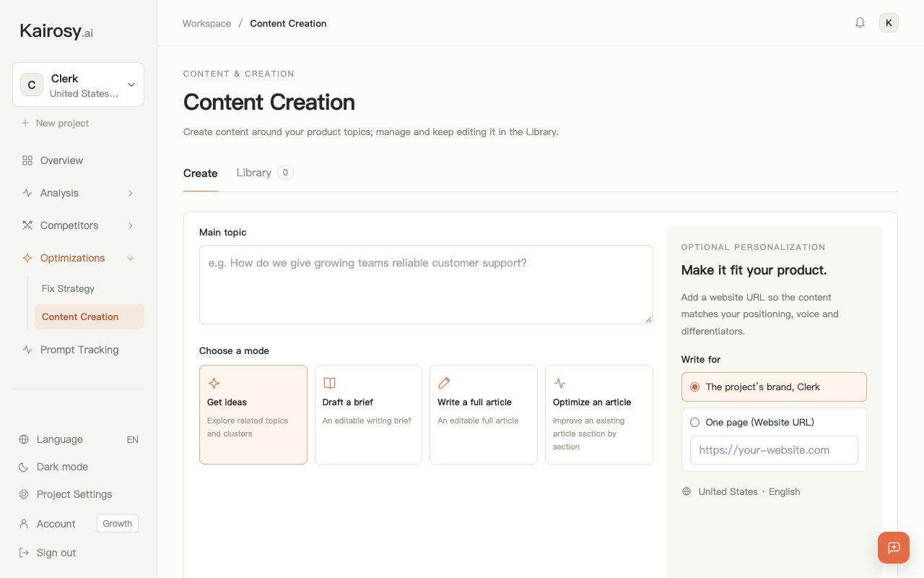924x578 pixels.
Task: Change language via the EN selector
Action: 132,439
